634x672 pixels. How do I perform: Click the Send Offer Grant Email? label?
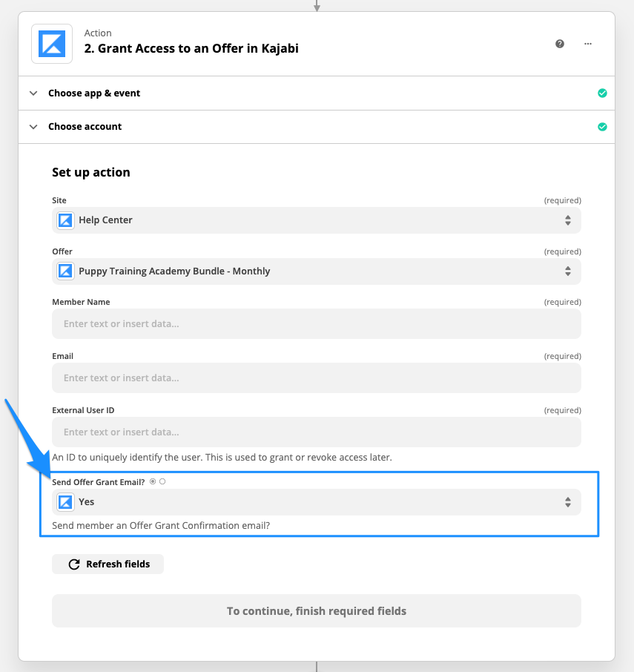[x=98, y=482]
